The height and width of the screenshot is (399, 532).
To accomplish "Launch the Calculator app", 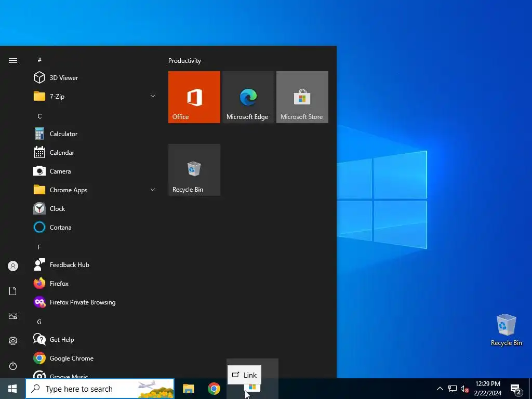I will (95, 134).
